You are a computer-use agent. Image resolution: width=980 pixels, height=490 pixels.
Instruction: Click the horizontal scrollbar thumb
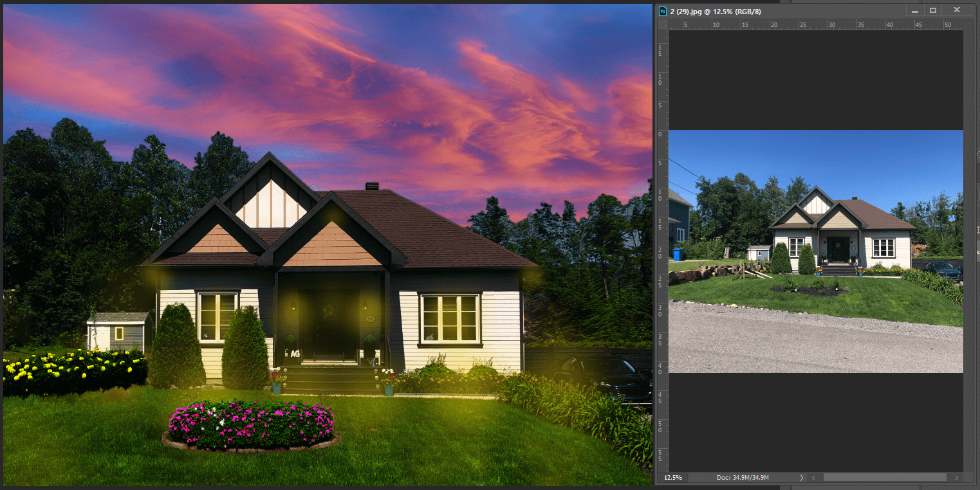(884, 478)
